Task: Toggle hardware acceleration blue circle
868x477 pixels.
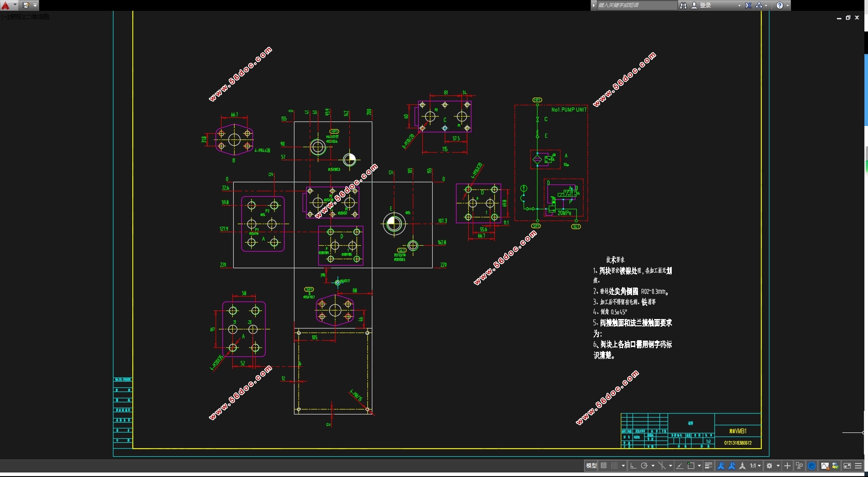Action: [x=812, y=466]
